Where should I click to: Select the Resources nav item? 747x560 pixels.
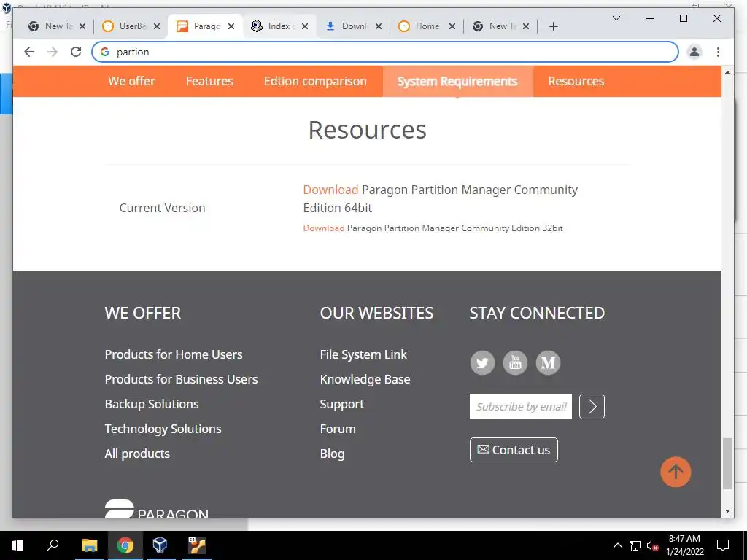[576, 81]
